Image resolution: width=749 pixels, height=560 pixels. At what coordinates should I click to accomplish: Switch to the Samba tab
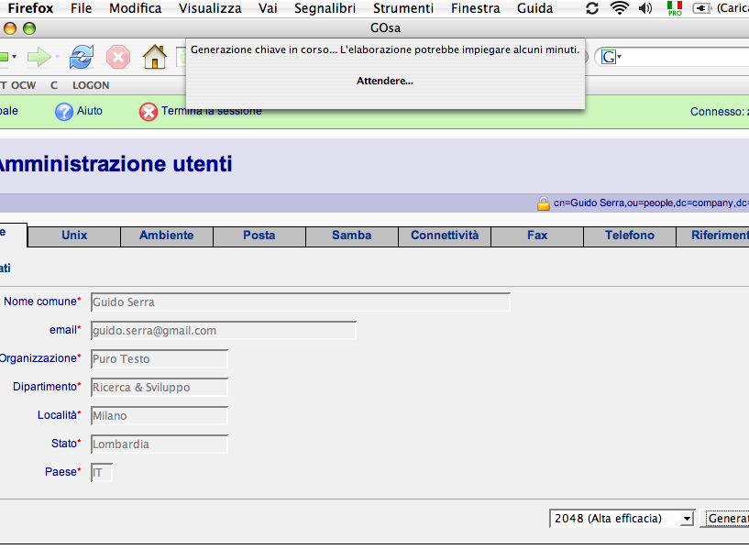[x=351, y=236]
